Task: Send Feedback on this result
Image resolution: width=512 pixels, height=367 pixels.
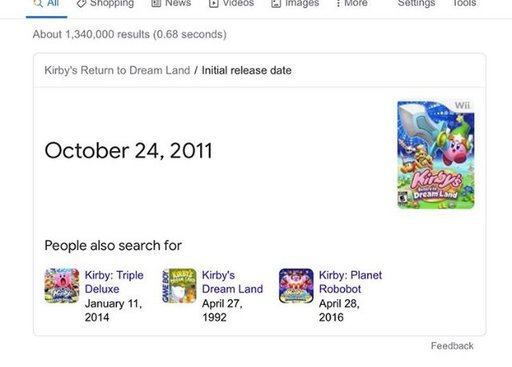Action: pyautogui.click(x=452, y=346)
